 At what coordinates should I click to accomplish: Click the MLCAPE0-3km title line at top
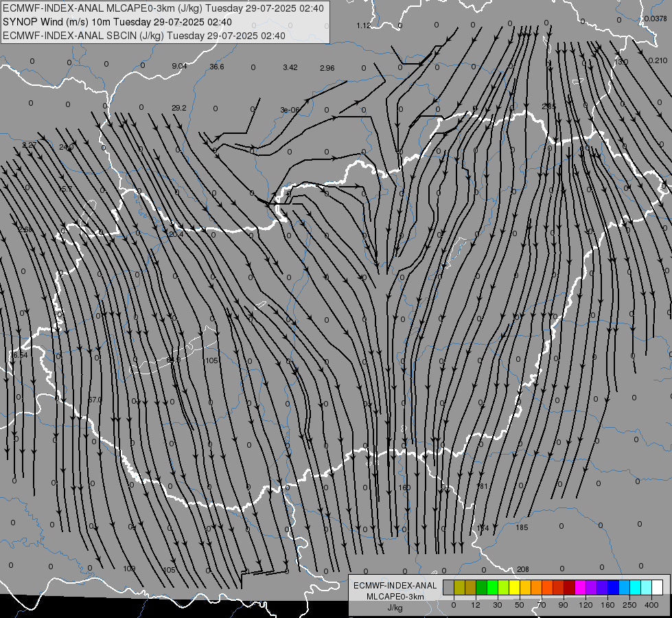pos(163,8)
